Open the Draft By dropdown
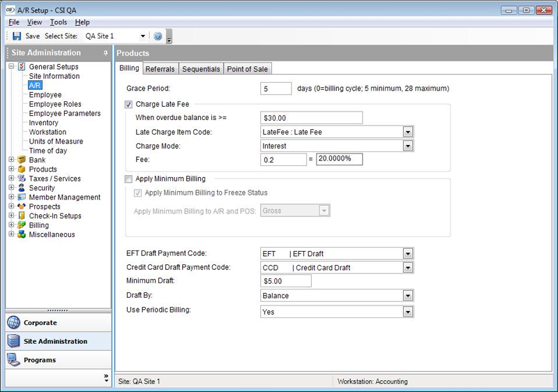This screenshot has width=558, height=392. [x=408, y=295]
